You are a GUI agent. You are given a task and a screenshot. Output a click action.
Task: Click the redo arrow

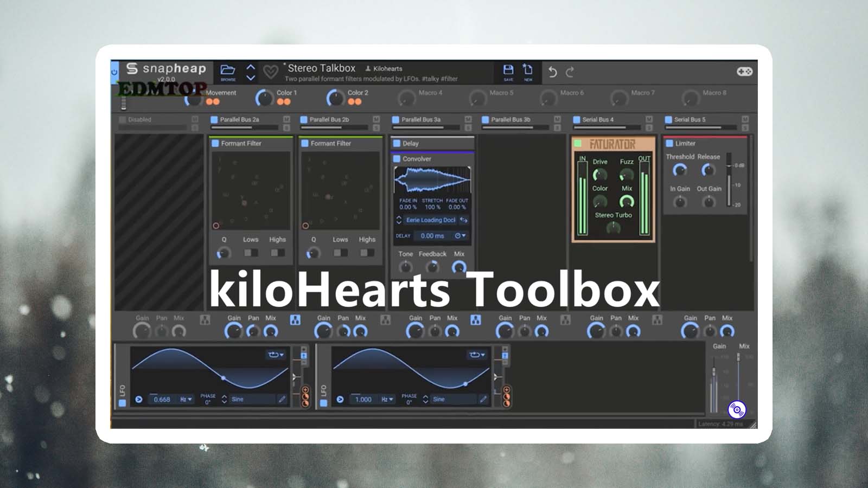tap(570, 72)
